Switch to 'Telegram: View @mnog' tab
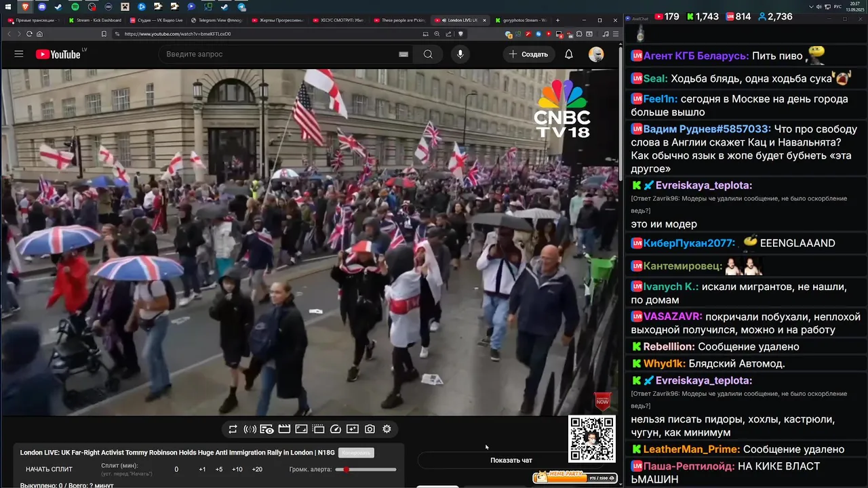The width and height of the screenshot is (868, 488). [217, 20]
